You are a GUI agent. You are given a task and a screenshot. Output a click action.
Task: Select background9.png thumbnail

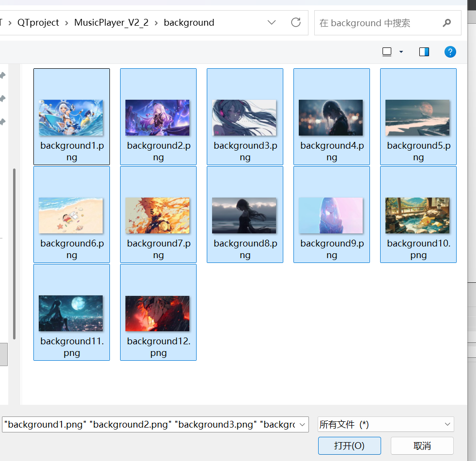(x=331, y=215)
